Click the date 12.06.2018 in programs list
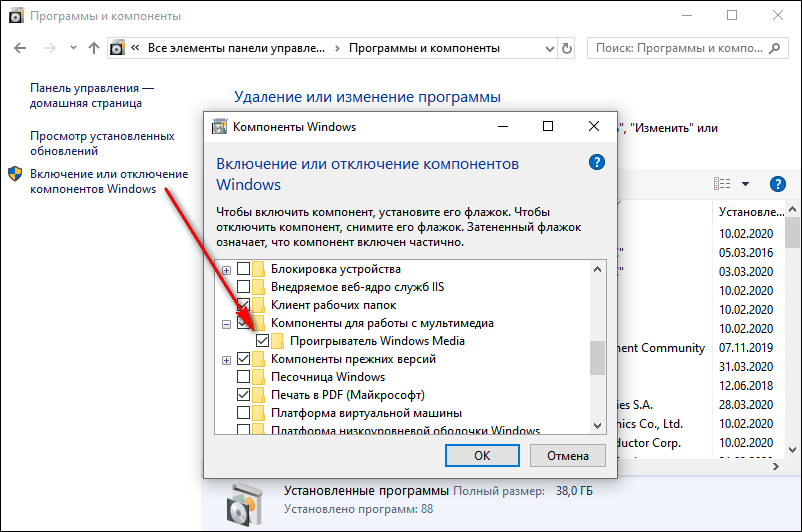This screenshot has width=802, height=532. pos(746,386)
